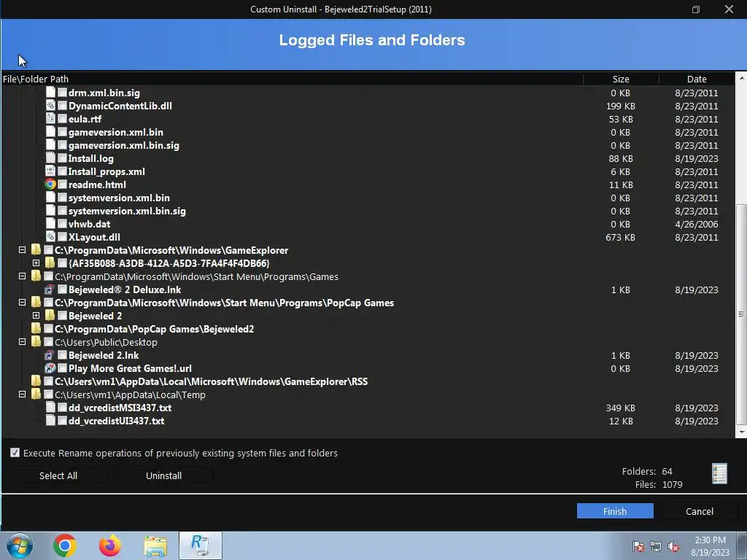The image size is (747, 560).
Task: Click the shortcut icon for Bejeweled® 2 Deluxe.lnk
Action: point(50,289)
